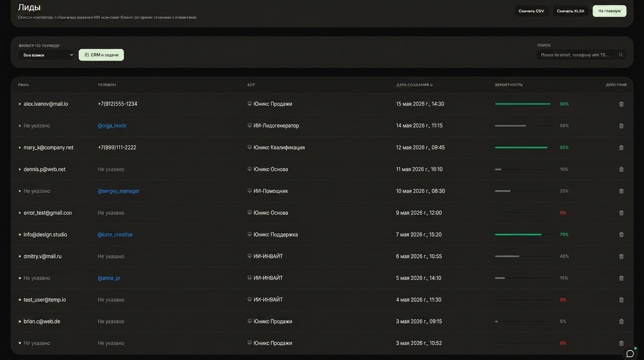Click trash icon for brian.c@web.de
Screen dimensions: 644x360
pos(621,322)
